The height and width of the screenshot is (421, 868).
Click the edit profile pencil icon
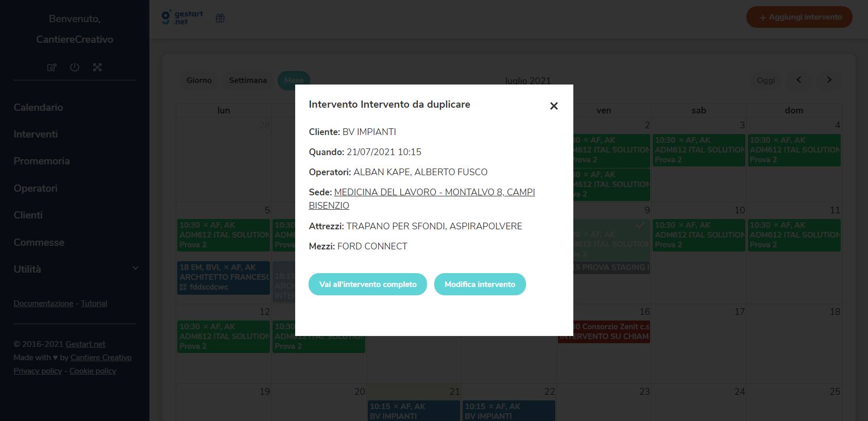pos(52,68)
